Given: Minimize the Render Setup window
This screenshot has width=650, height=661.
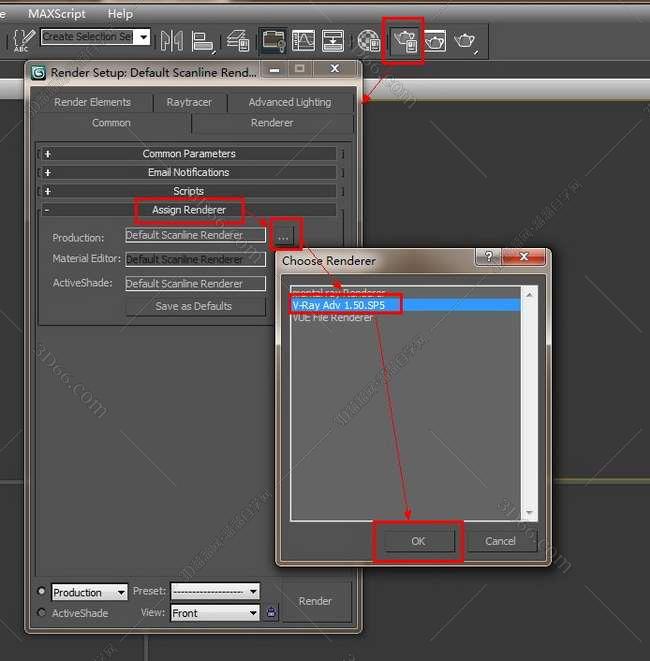Looking at the screenshot, I should click(274, 69).
